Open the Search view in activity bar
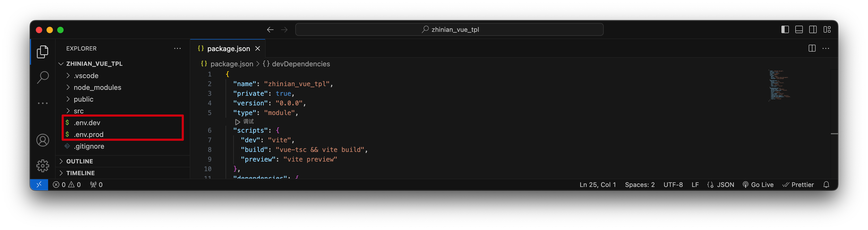 (42, 77)
